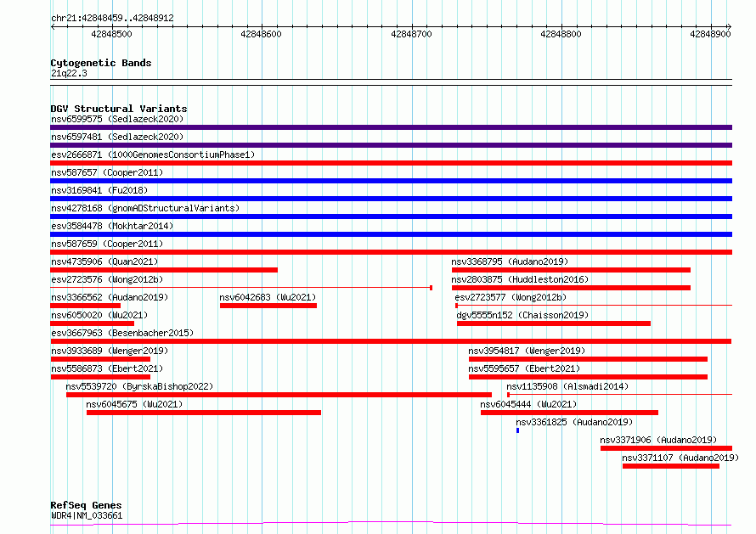Screen dimensions: 756x534
Task: Click chr21:42848459..42848912 coordinate text
Action: click(112, 18)
